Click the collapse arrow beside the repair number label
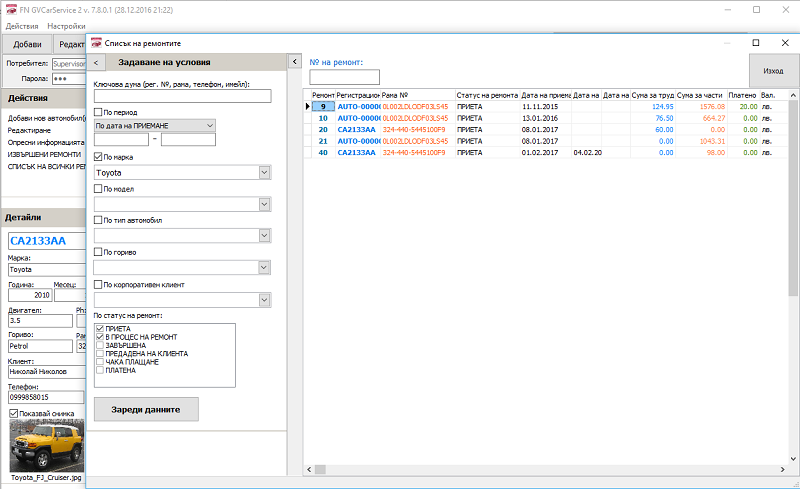Viewport: 800px width, 489px height. (x=295, y=62)
